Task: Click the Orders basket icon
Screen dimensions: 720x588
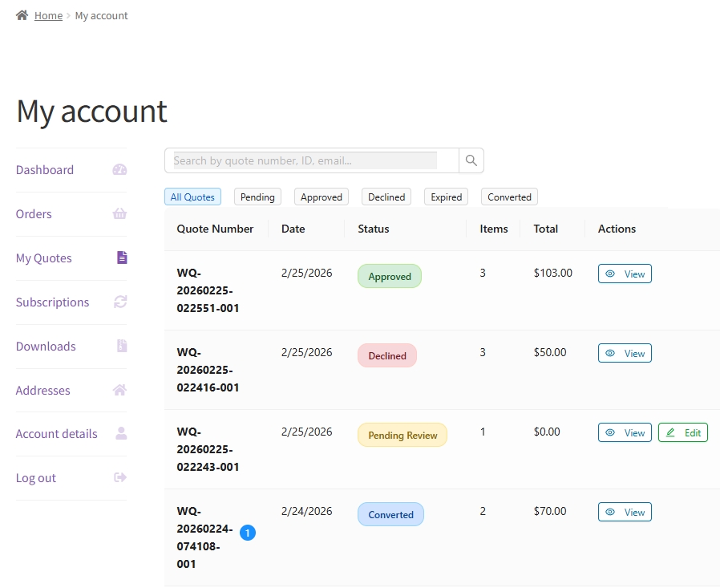Action: pos(119,214)
